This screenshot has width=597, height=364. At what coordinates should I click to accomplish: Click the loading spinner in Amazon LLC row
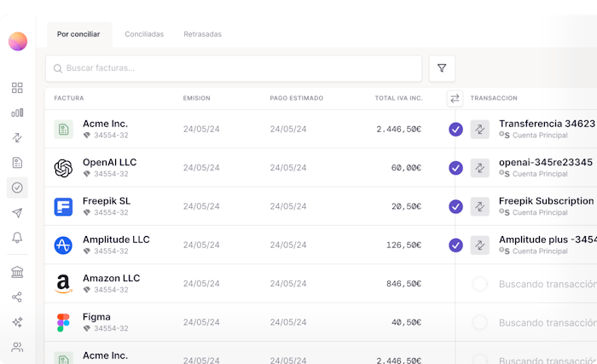[479, 284]
